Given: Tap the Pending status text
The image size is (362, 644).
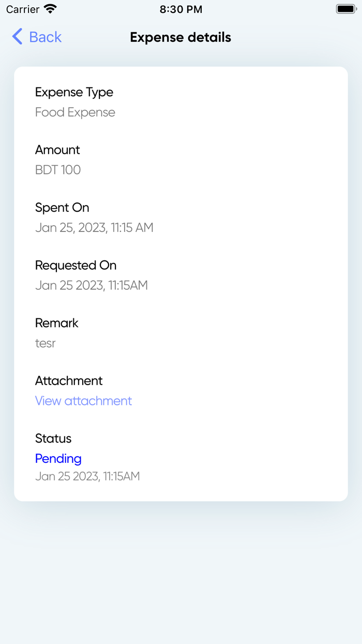Looking at the screenshot, I should (x=58, y=459).
